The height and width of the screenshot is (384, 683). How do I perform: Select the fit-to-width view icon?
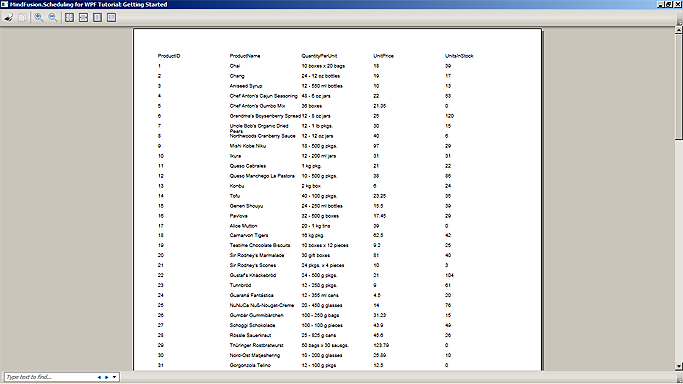point(83,17)
